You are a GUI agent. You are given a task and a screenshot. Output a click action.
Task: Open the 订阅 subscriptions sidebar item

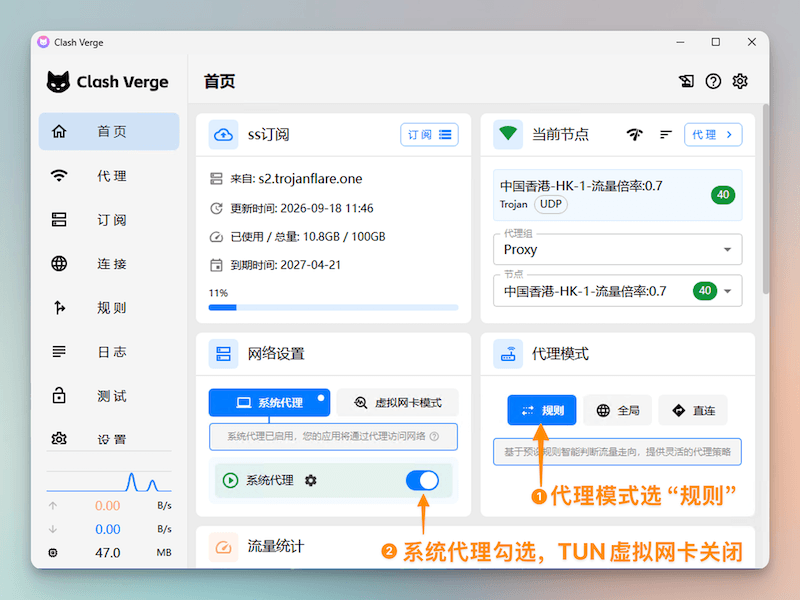pos(109,220)
